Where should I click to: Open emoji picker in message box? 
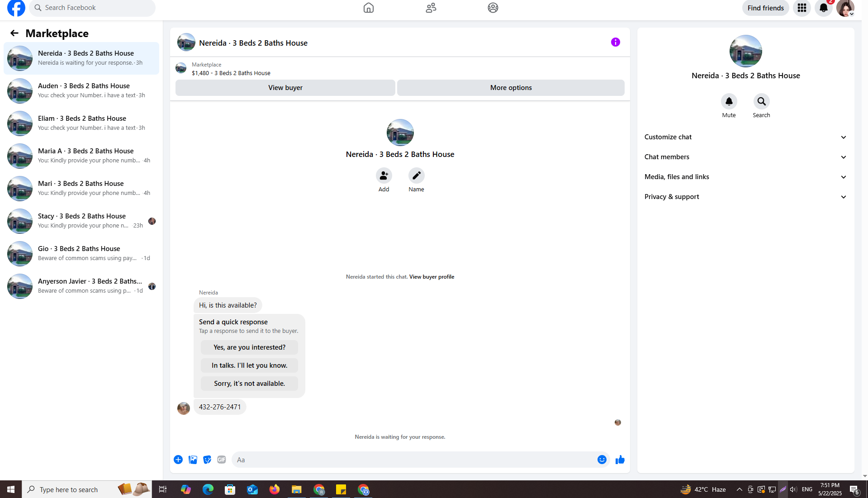pyautogui.click(x=602, y=460)
